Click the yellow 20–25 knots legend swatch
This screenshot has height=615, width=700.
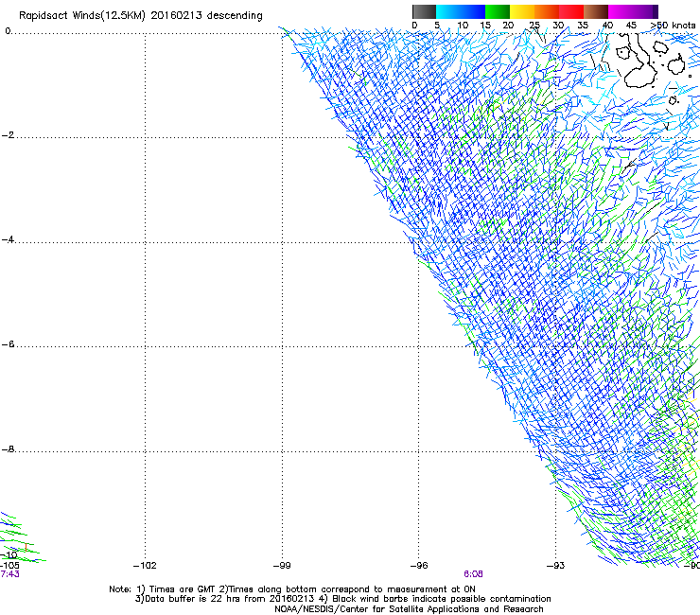coord(522,11)
